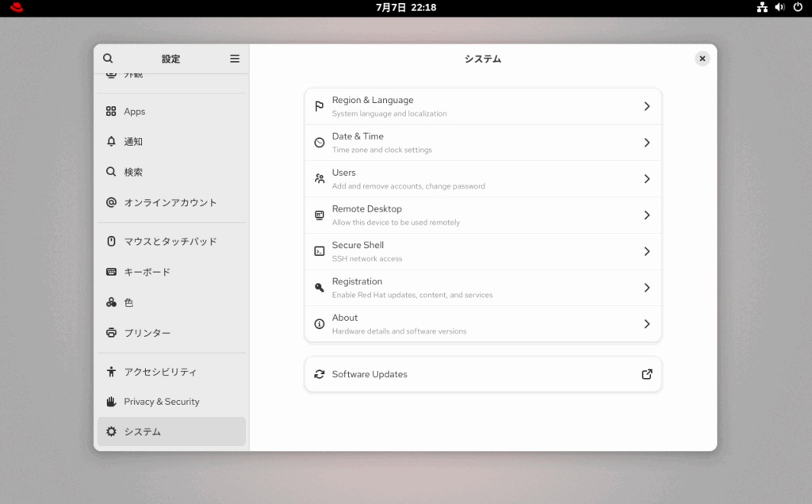Expand Region & Language chevron arrow
Viewport: 812px width, 504px height.
pyautogui.click(x=646, y=106)
